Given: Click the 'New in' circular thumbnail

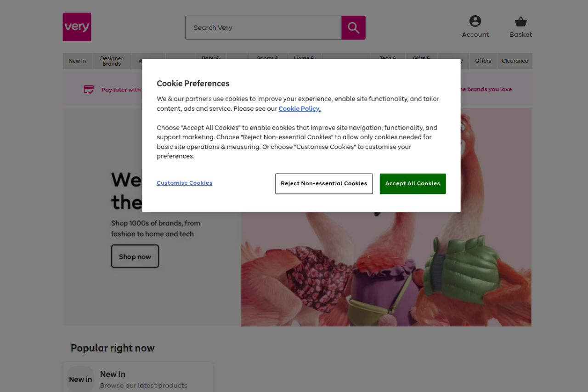Looking at the screenshot, I should click(80, 379).
